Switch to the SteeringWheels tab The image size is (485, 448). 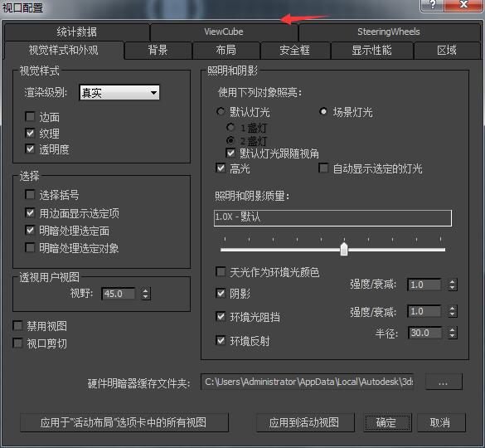[x=389, y=32]
